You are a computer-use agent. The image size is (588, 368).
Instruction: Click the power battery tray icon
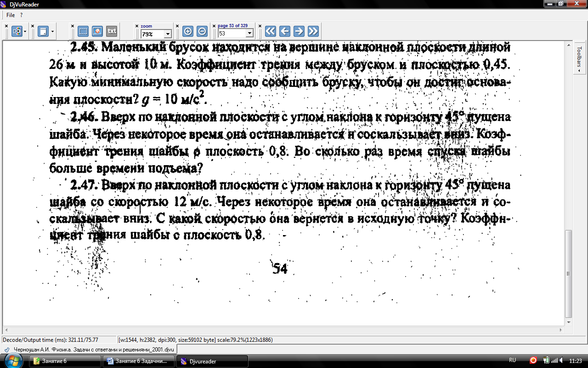[x=546, y=360]
